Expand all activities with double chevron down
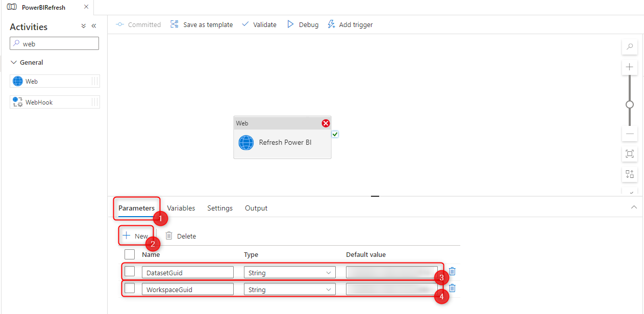The width and height of the screenshot is (644, 314). click(84, 26)
